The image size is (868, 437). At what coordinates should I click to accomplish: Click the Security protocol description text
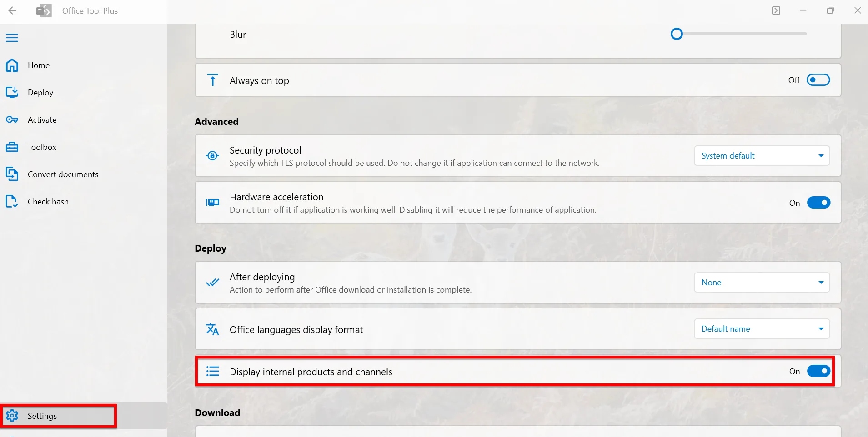tap(415, 163)
